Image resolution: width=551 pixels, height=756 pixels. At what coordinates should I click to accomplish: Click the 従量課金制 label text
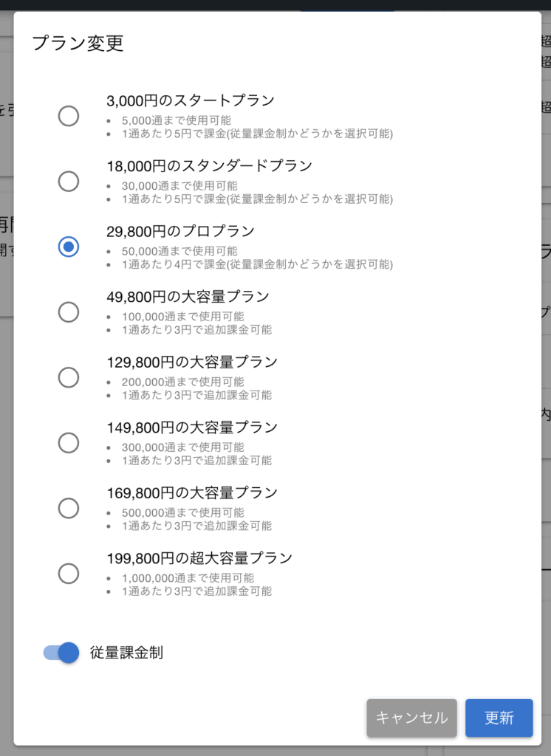(126, 653)
